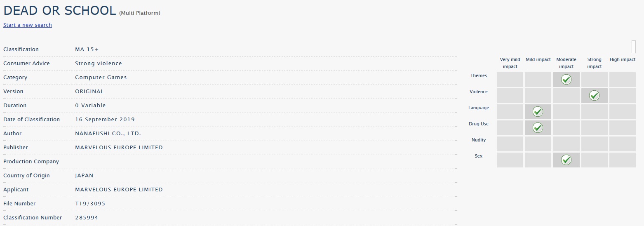Click the classification number 285994
This screenshot has height=226, width=644.
[87, 218]
